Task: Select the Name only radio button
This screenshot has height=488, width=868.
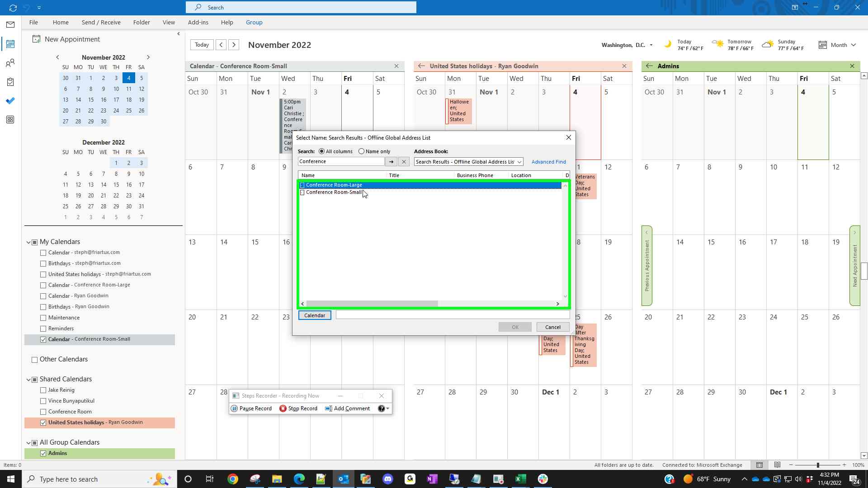Action: click(x=361, y=151)
